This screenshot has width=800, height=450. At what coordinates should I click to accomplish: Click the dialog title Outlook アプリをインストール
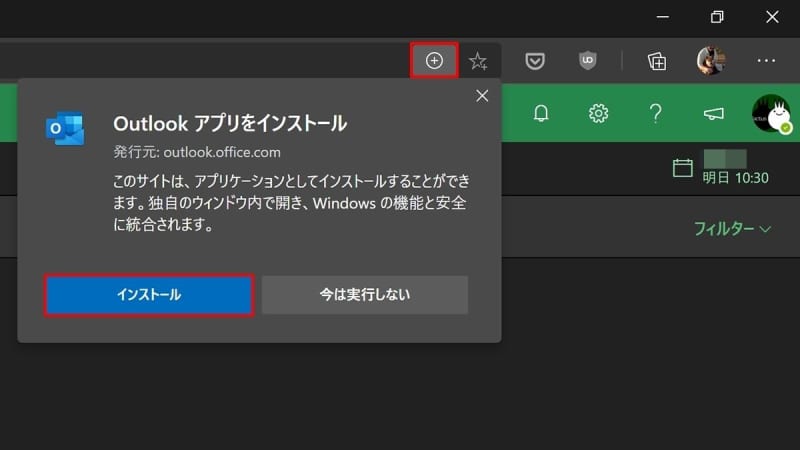pyautogui.click(x=230, y=123)
